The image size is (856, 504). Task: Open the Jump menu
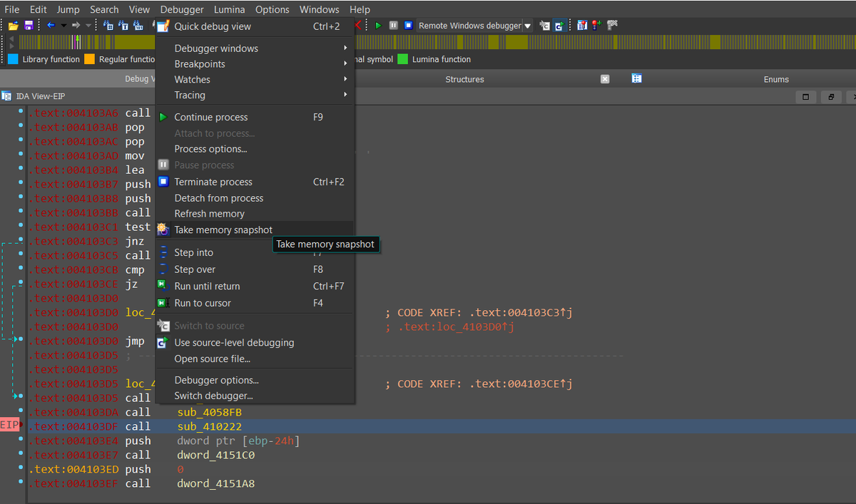(68, 9)
